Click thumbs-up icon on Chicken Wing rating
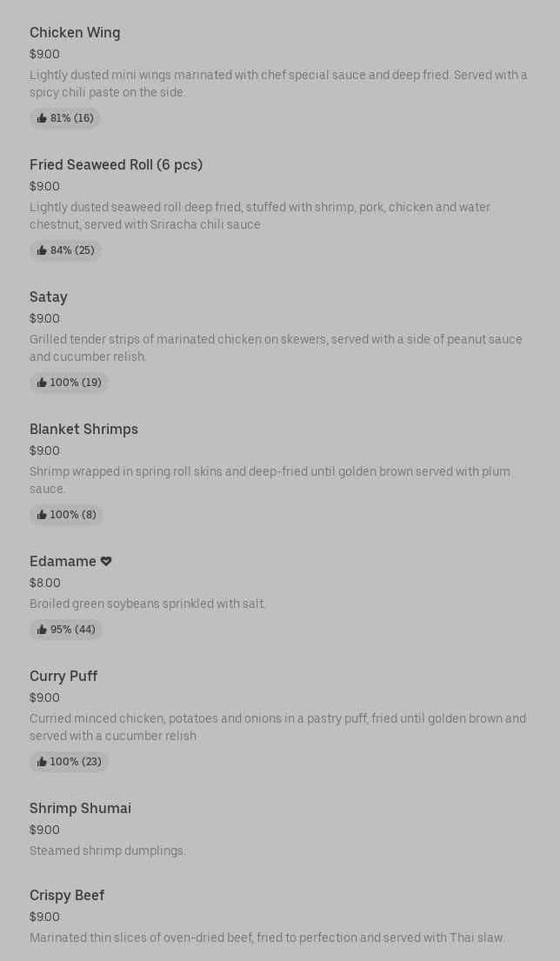The height and width of the screenshot is (961, 560). pyautogui.click(x=42, y=118)
